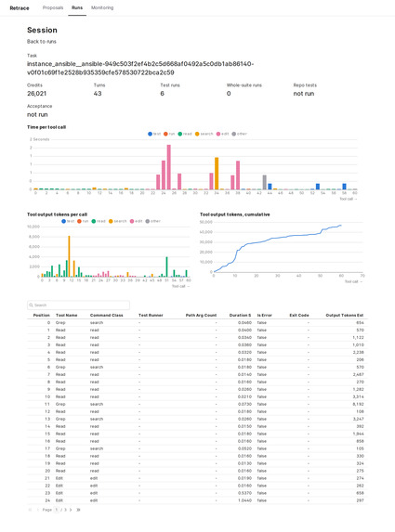Jump to last table page
Viewport: 395px width, 532px height.
[x=78, y=510]
